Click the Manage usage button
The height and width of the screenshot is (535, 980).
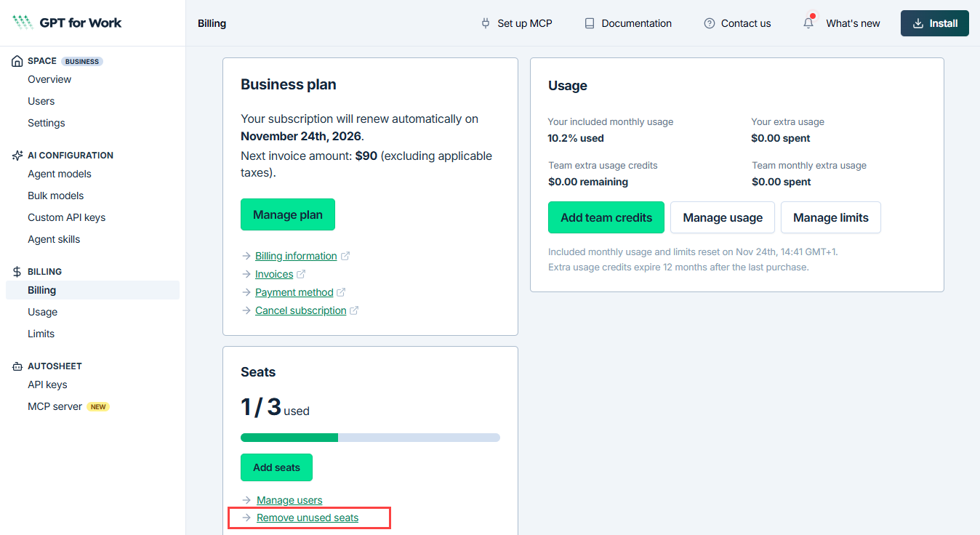(723, 217)
